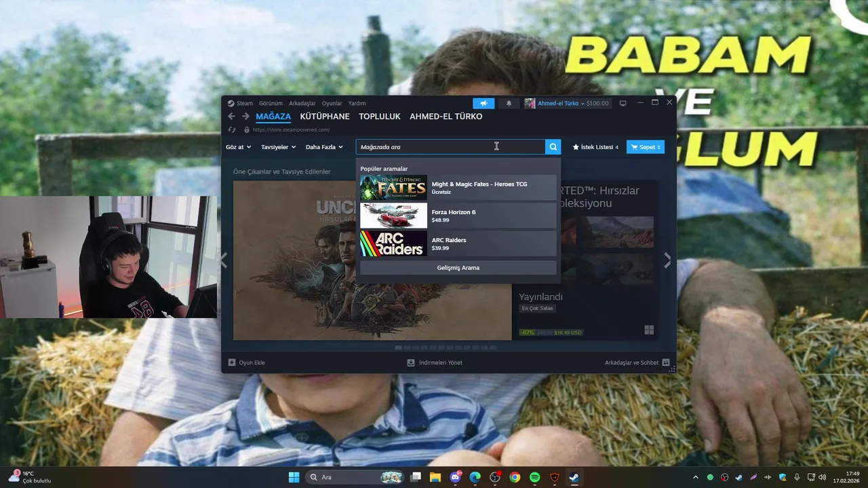The height and width of the screenshot is (488, 868).
Task: Show hidden system tray icons
Action: tap(696, 477)
